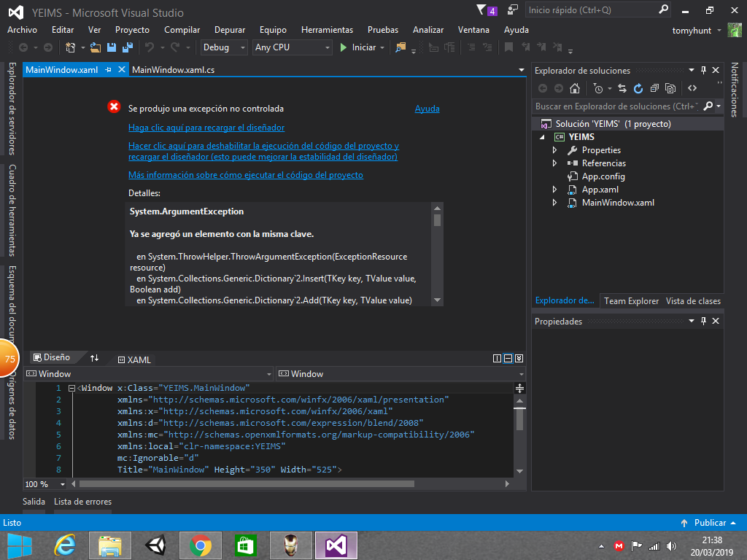
Task: Collapse the YEIMS project node
Action: 542,137
